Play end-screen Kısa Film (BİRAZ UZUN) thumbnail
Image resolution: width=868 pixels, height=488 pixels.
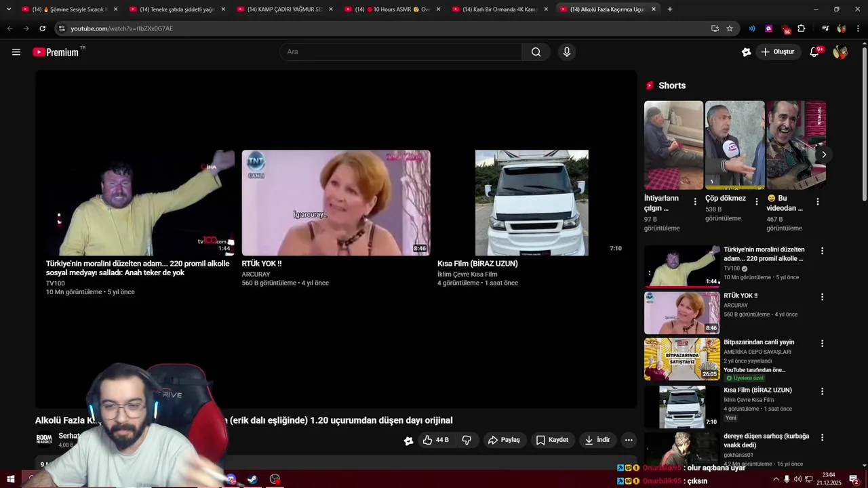click(532, 203)
